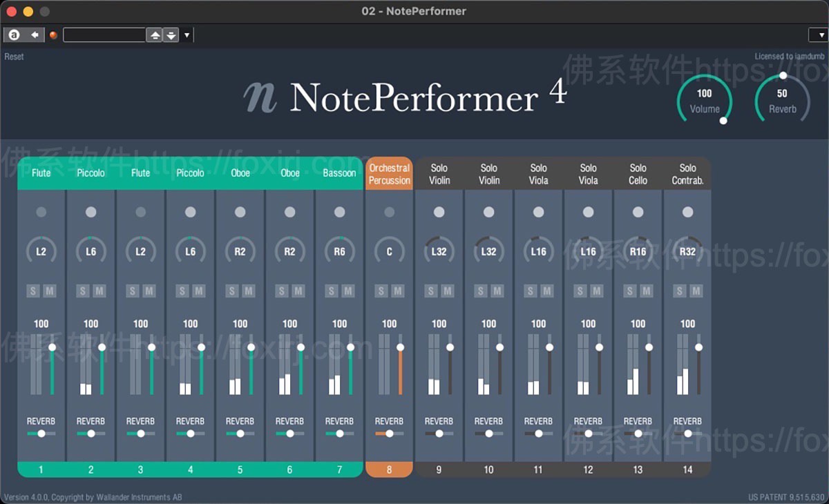The width and height of the screenshot is (829, 504).
Task: Select the Orchestral Percussion channel header
Action: (x=389, y=173)
